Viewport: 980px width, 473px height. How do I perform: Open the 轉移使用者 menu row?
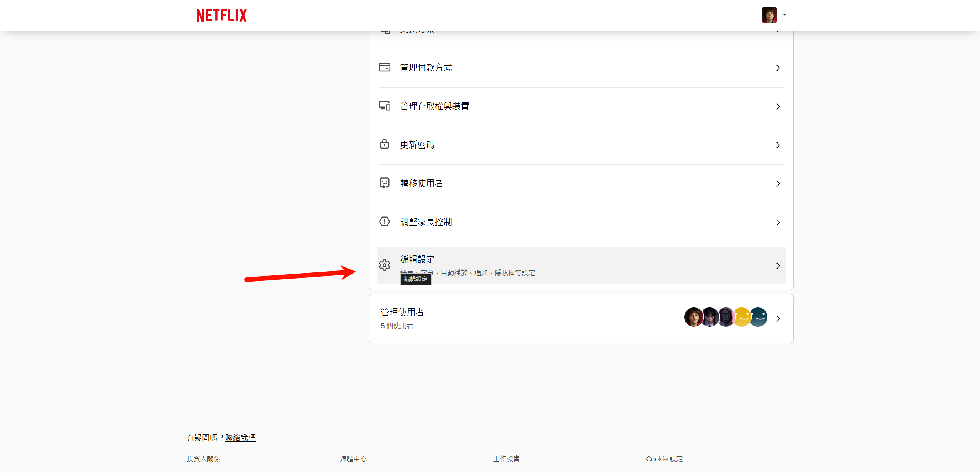421,184
